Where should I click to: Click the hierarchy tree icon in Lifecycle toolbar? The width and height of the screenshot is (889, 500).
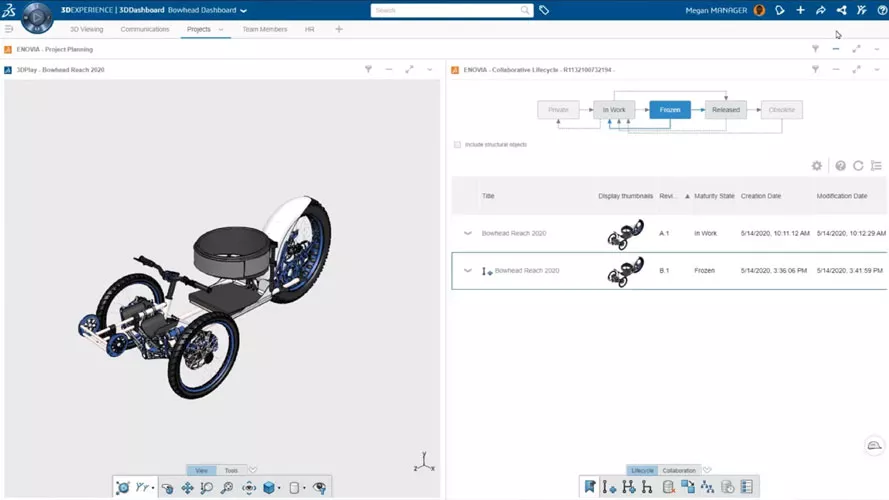click(707, 486)
